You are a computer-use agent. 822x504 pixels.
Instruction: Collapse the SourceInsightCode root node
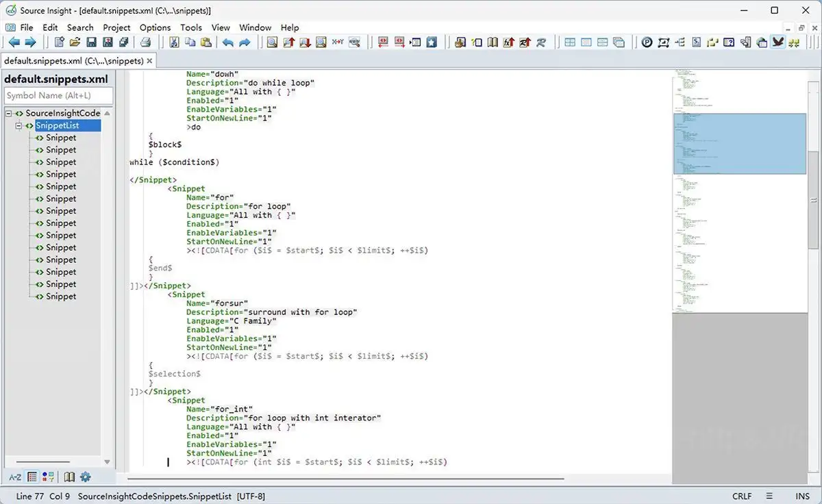click(x=9, y=114)
